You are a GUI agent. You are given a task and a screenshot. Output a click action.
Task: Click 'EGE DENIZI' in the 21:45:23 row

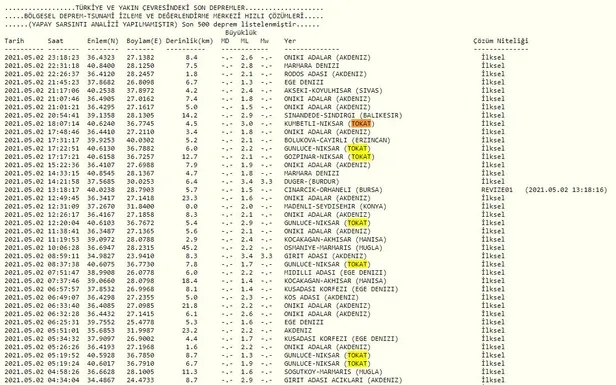[x=304, y=82]
